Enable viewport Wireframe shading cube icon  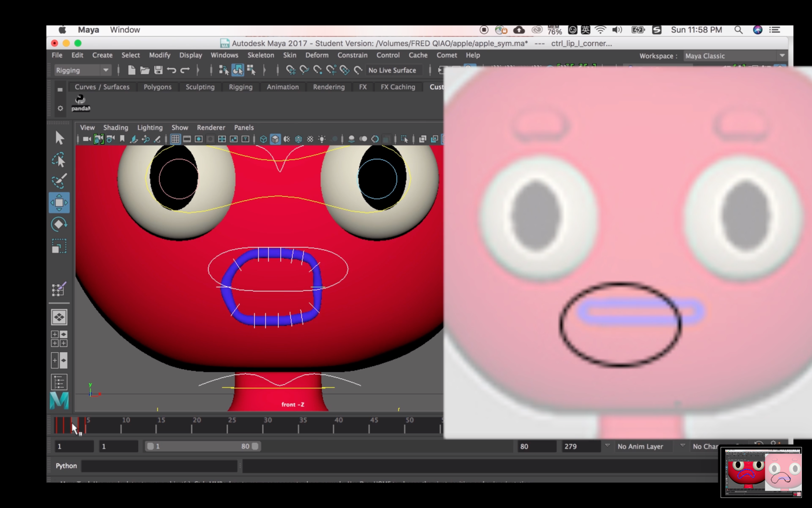tap(263, 139)
